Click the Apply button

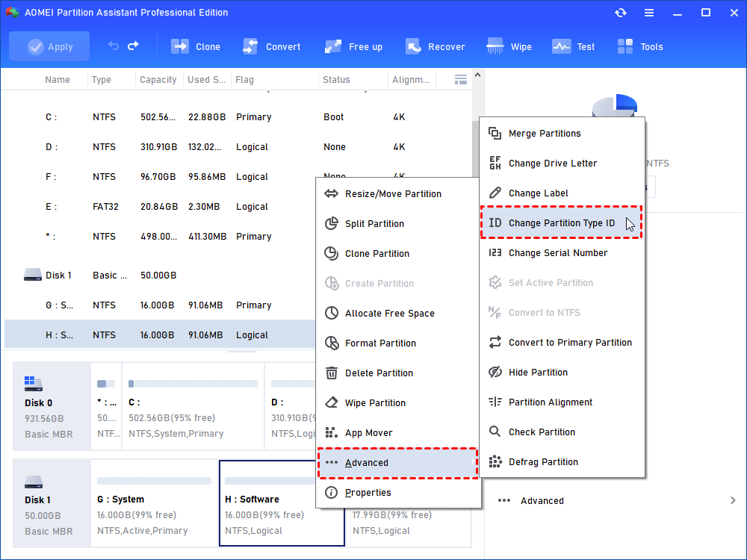(x=49, y=46)
